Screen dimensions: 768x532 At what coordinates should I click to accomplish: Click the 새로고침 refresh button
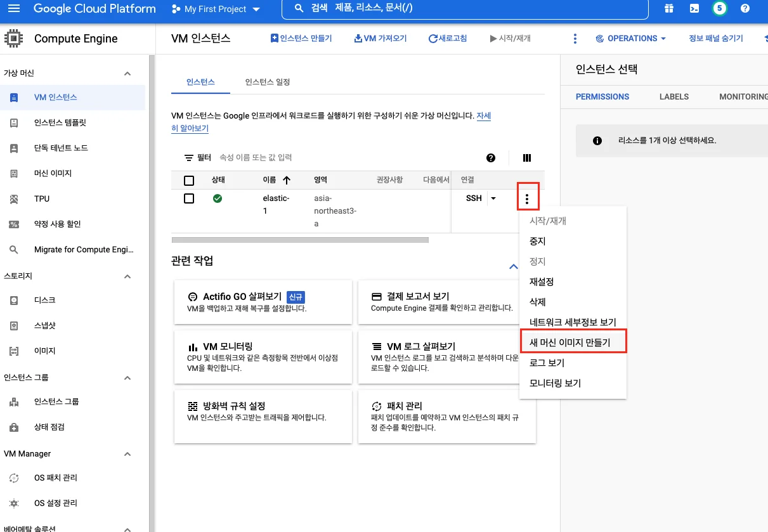coord(448,39)
